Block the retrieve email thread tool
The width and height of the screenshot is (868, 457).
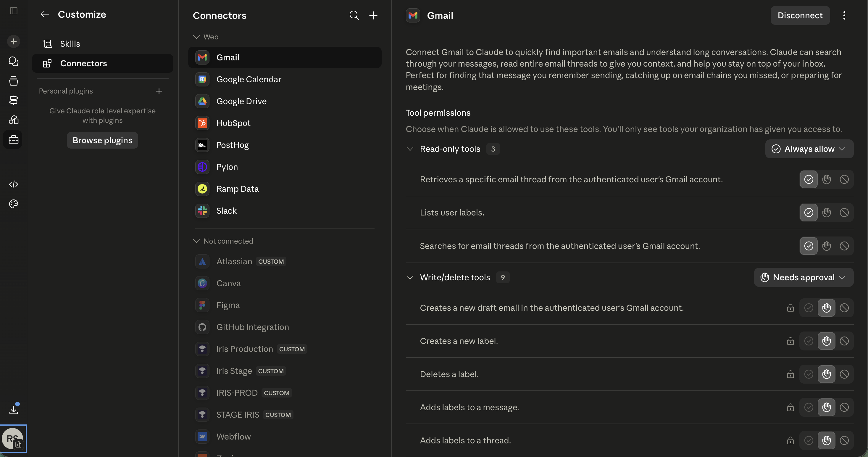844,179
